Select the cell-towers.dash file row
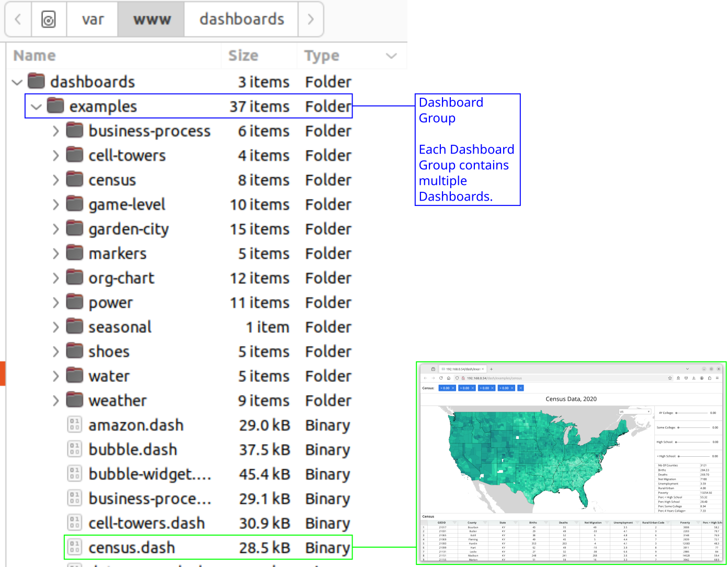The width and height of the screenshot is (728, 567). pos(146,523)
